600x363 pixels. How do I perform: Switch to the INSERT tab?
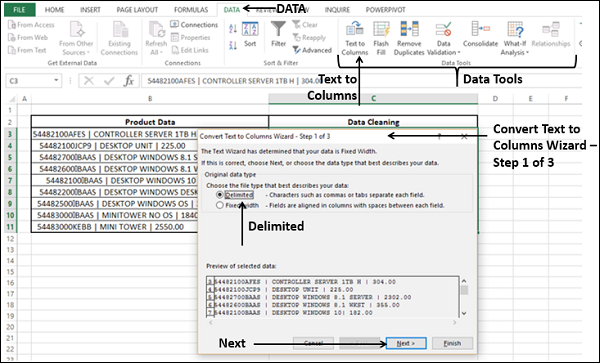90,10
